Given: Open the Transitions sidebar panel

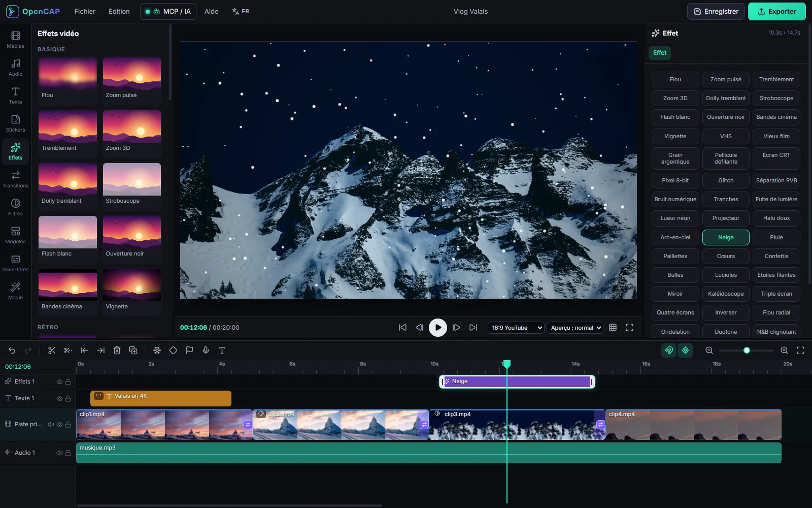Looking at the screenshot, I should pyautogui.click(x=15, y=179).
